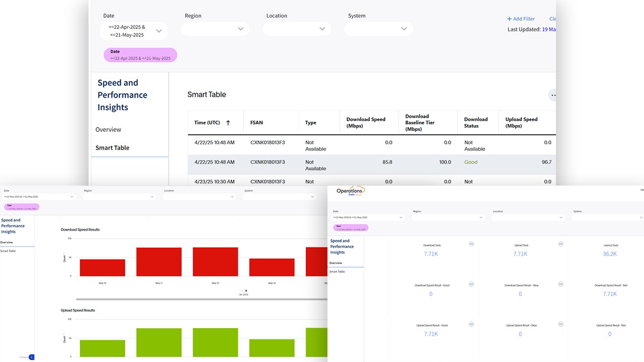Expand the Location dropdown in the top panel
Viewport: 644px width, 362px height.
322,29
